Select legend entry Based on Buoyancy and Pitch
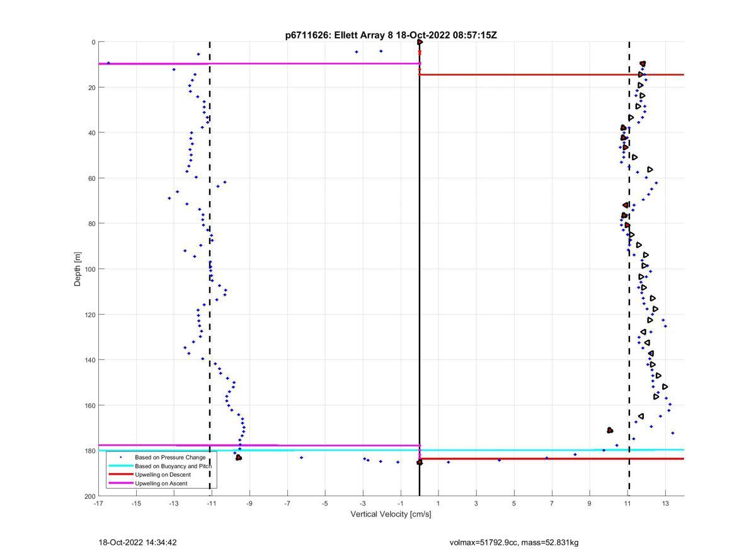The height and width of the screenshot is (558, 756). pos(173,466)
